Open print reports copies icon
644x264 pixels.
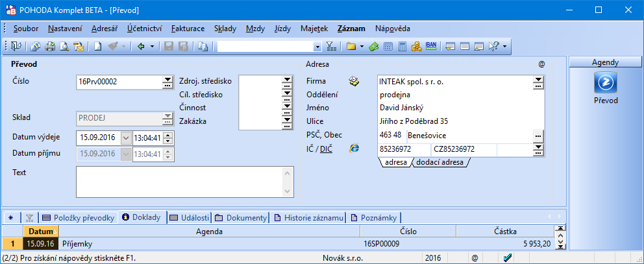click(x=36, y=47)
